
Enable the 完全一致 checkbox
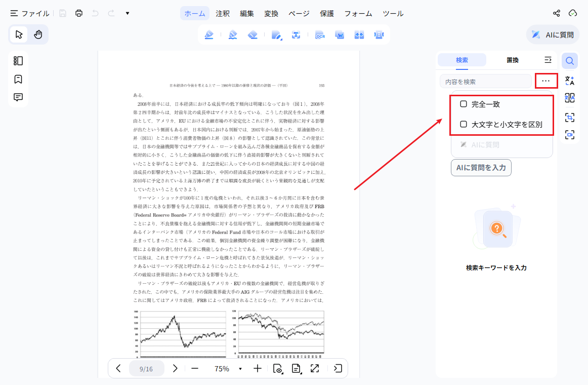[464, 104]
